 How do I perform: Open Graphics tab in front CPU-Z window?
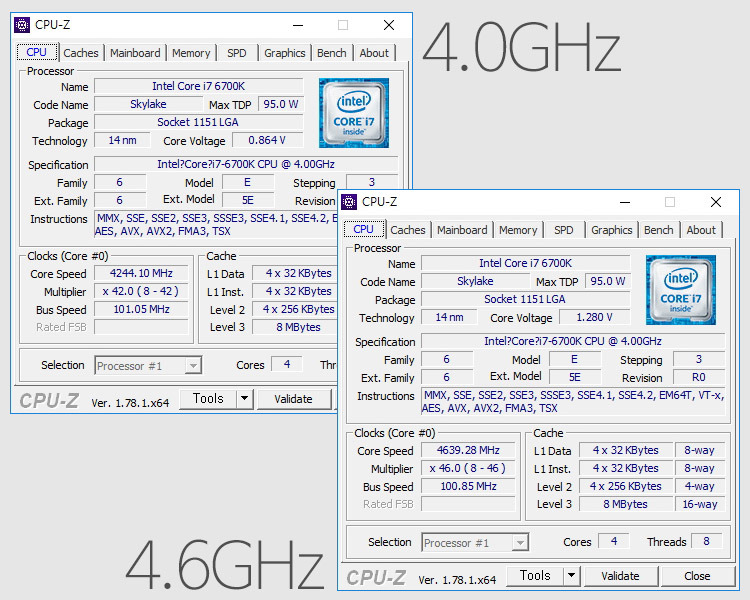tap(612, 230)
